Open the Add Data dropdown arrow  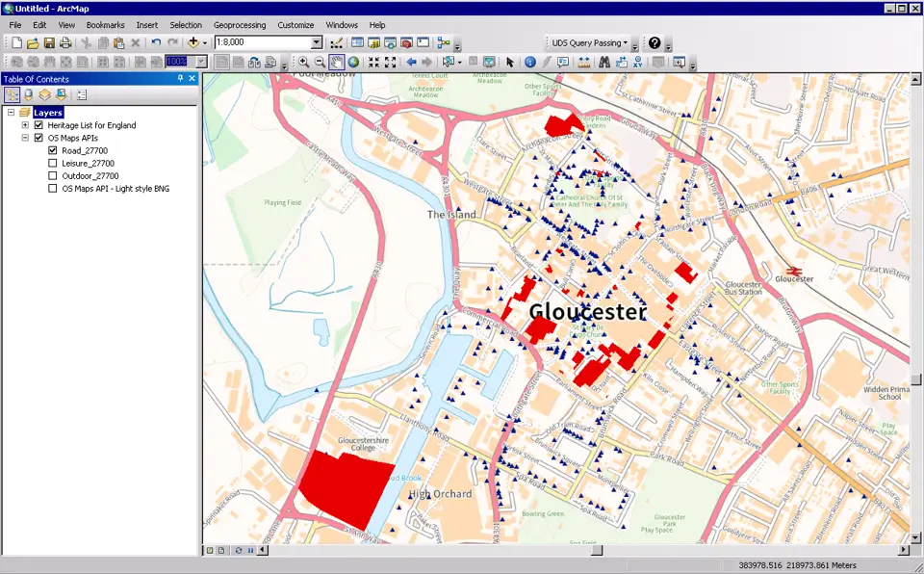coord(205,42)
